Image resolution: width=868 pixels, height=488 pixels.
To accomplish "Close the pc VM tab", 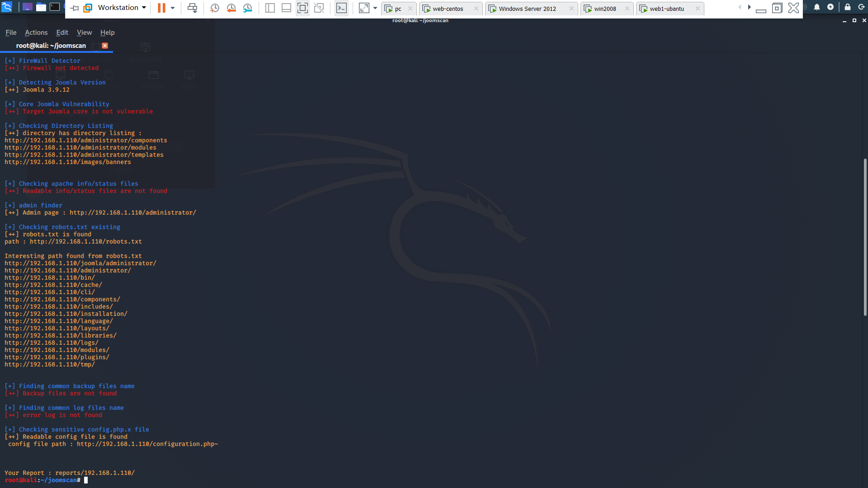I will (410, 9).
